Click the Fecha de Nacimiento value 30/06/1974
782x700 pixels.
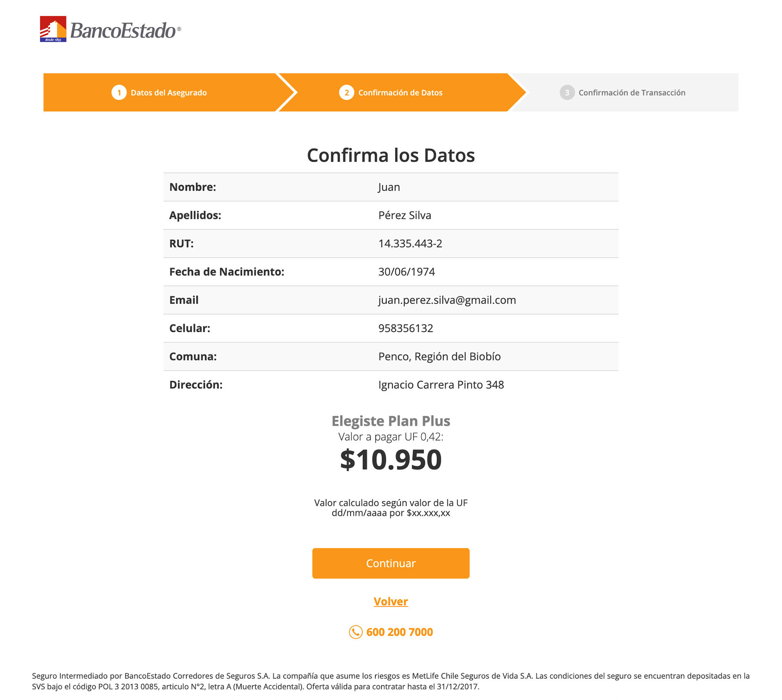pos(406,272)
